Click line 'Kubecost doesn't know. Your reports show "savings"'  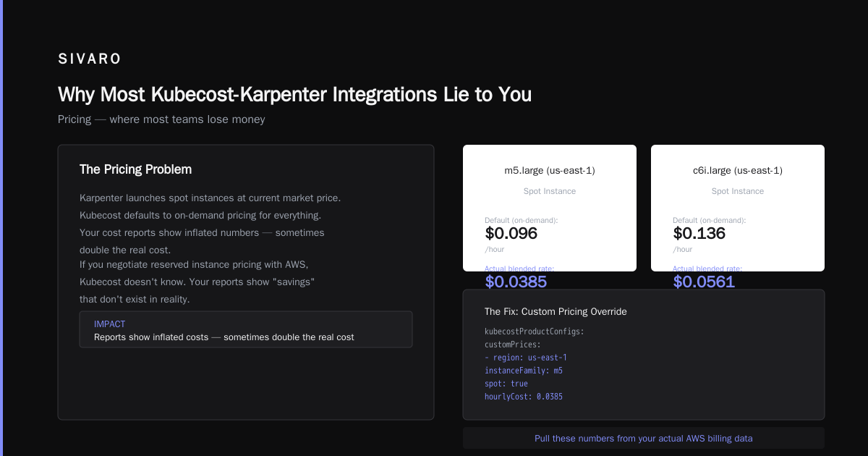pos(197,282)
